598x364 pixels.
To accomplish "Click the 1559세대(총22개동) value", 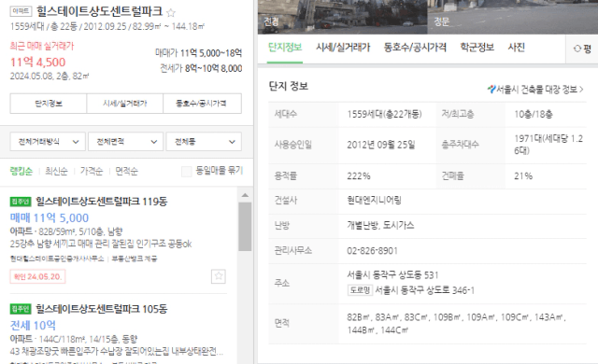I will click(x=384, y=114).
